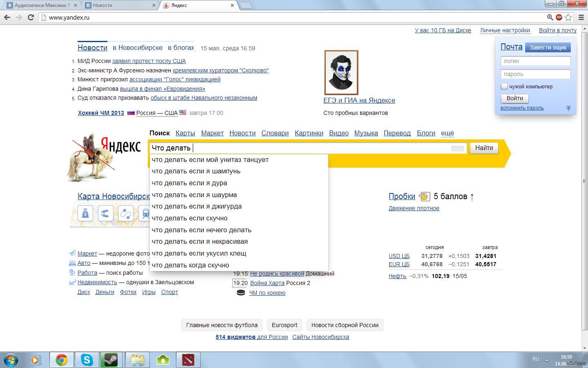Click the traffic light icon next to Пробки
Screen dimensions: 588x368
point(424,197)
